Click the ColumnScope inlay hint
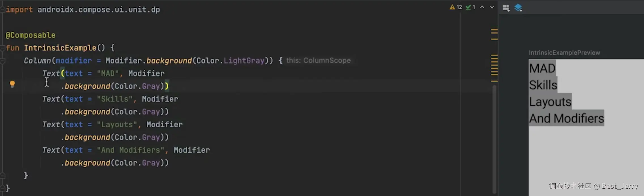The width and height of the screenshot is (644, 196). point(318,61)
